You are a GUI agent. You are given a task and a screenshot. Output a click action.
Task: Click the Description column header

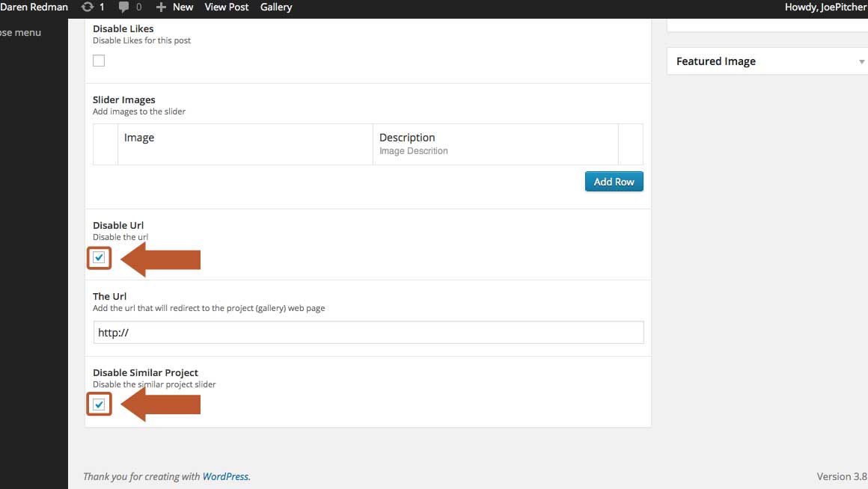[x=407, y=138]
